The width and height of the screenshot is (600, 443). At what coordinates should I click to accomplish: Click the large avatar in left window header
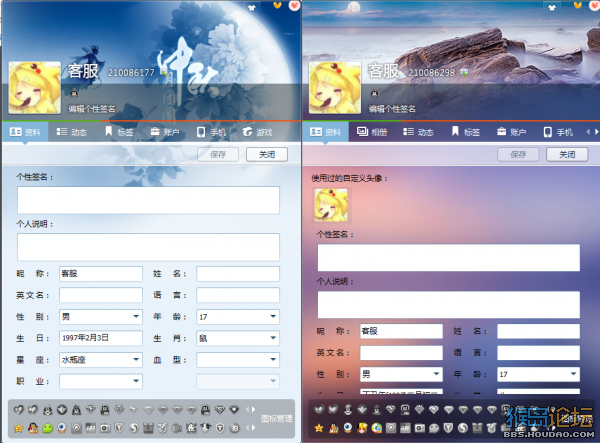tap(34, 88)
